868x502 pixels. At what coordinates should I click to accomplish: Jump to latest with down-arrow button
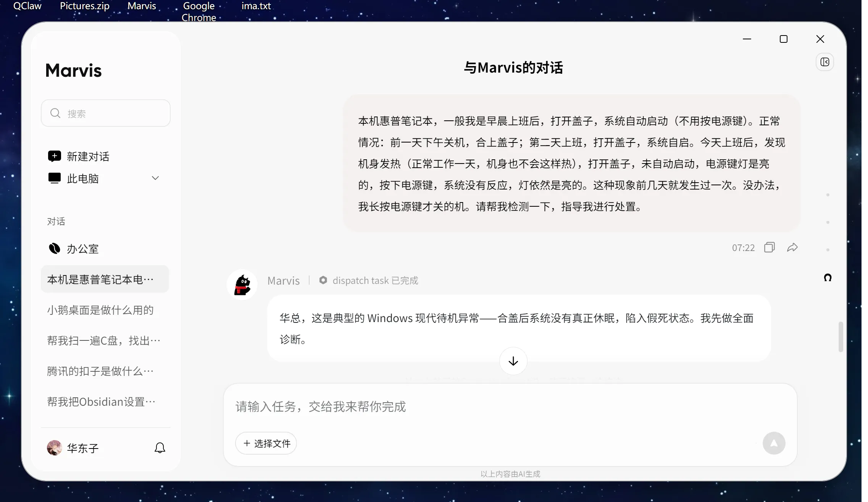point(513,361)
